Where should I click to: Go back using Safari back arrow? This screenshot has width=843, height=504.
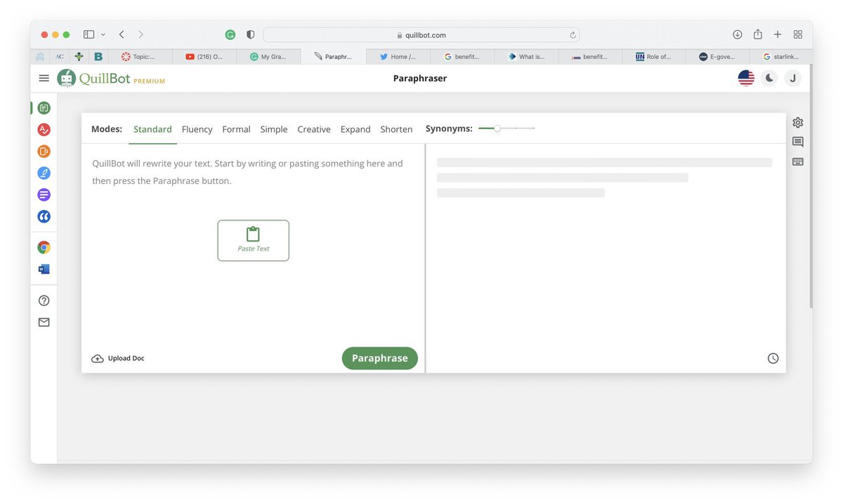[x=122, y=34]
